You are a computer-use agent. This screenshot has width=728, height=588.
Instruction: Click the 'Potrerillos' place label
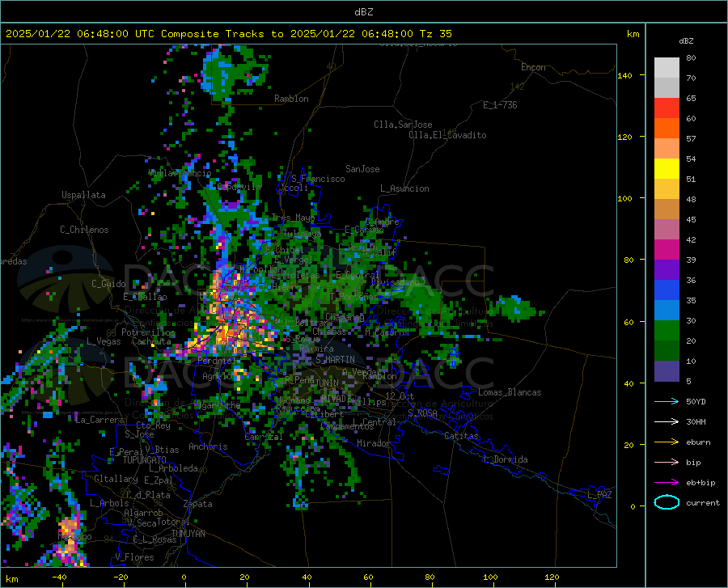point(148,332)
